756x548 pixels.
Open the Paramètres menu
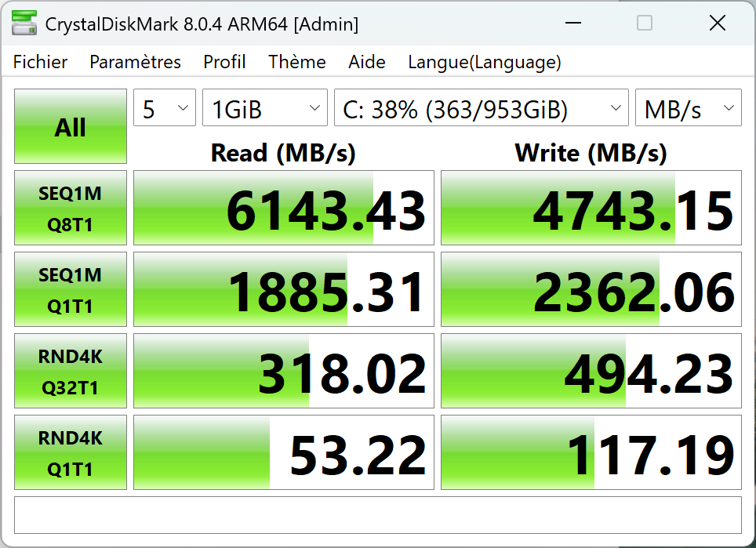[x=135, y=62]
